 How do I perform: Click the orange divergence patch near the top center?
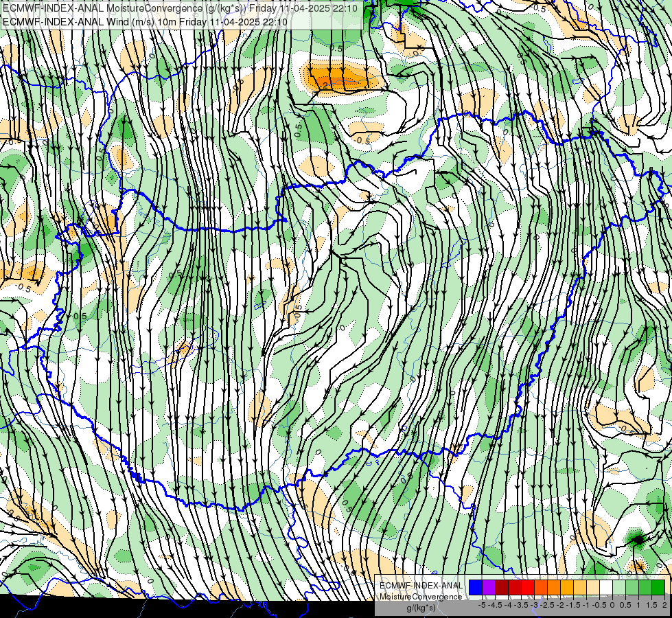[340, 77]
